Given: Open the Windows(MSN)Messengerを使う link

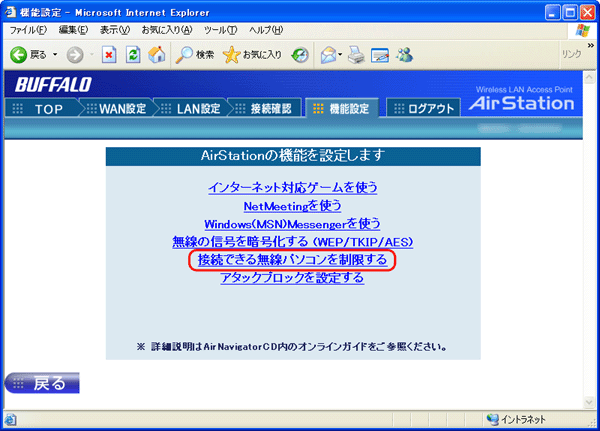Looking at the screenshot, I should (x=292, y=224).
